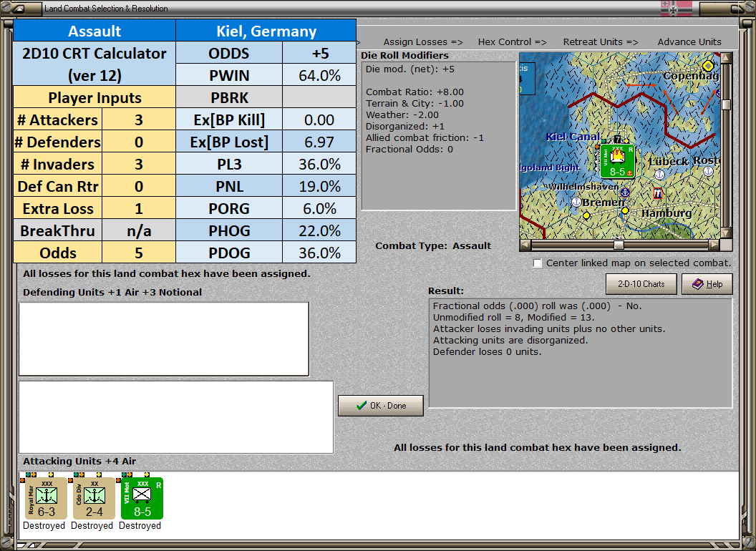Click the 'Assault' header cell in calculator
756x551 pixels.
(x=94, y=31)
